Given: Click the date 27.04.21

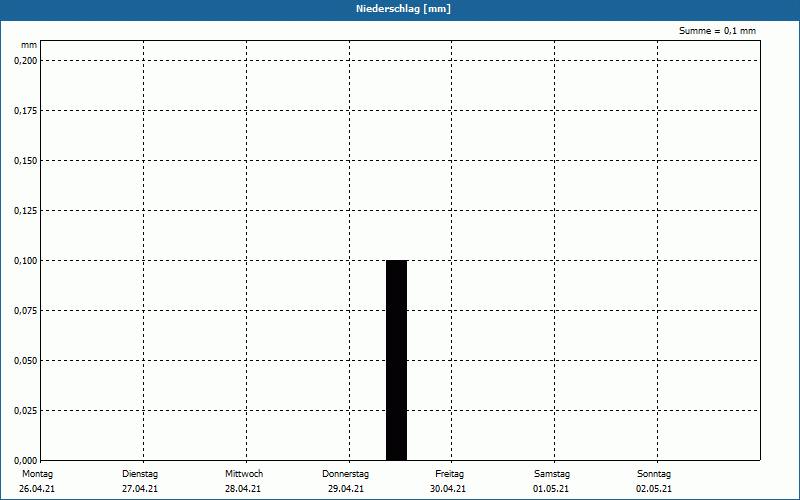Looking at the screenshot, I should click(140, 489).
